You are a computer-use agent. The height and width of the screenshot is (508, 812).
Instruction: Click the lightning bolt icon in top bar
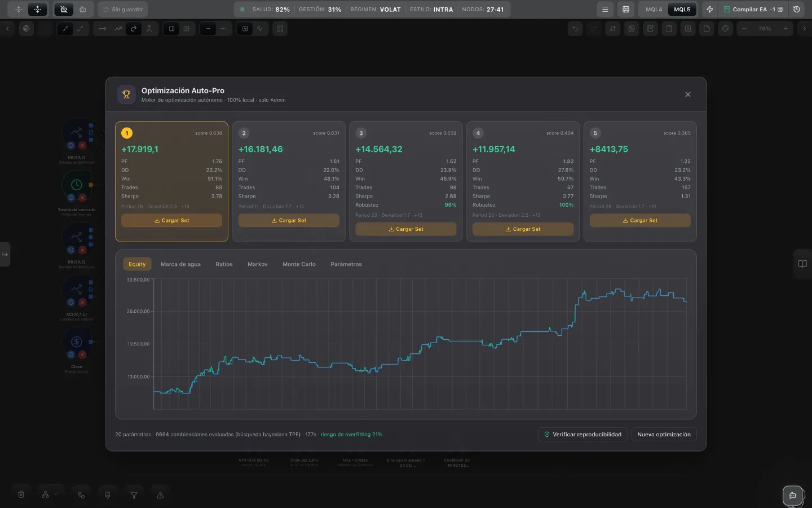click(709, 10)
